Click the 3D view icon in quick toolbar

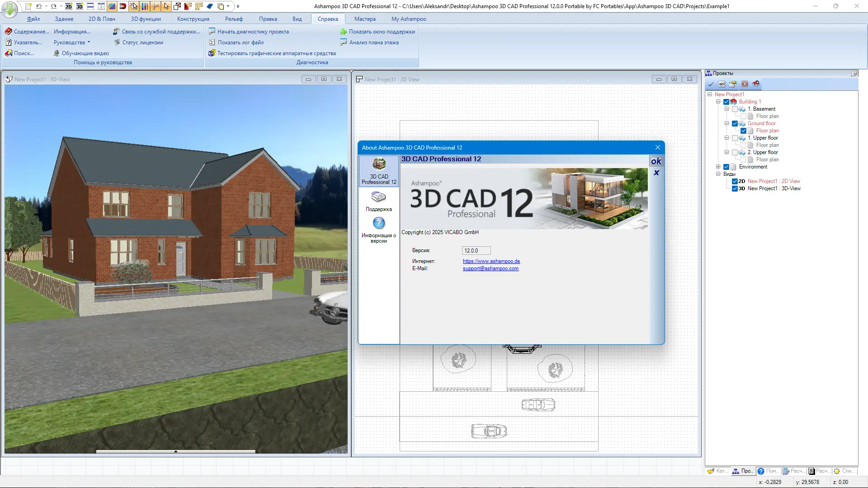(80, 6)
